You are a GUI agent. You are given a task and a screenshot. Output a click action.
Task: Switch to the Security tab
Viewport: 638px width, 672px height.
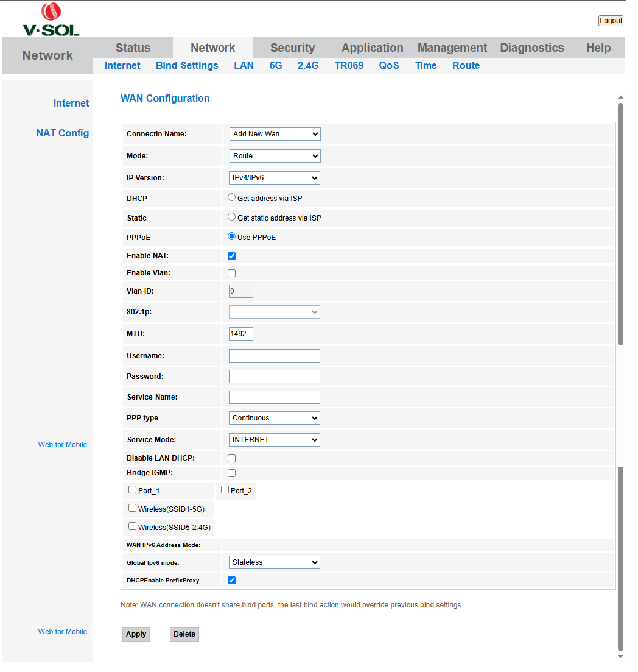pos(292,48)
